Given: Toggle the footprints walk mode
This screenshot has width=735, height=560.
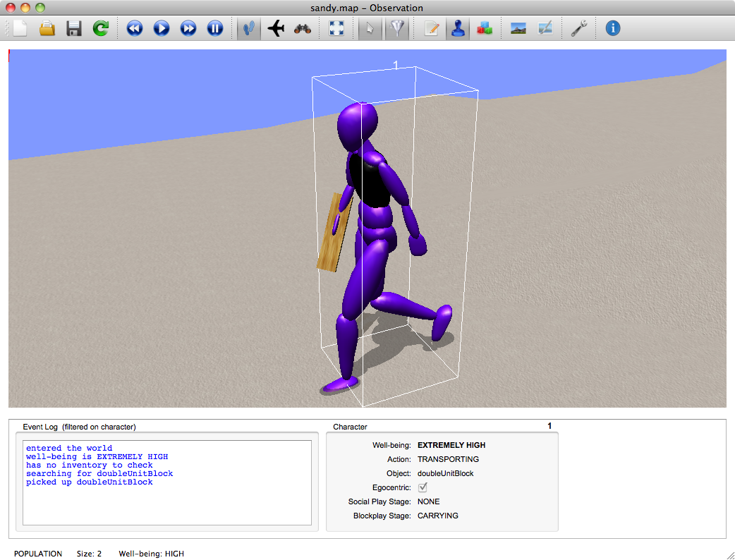Looking at the screenshot, I should tap(248, 29).
